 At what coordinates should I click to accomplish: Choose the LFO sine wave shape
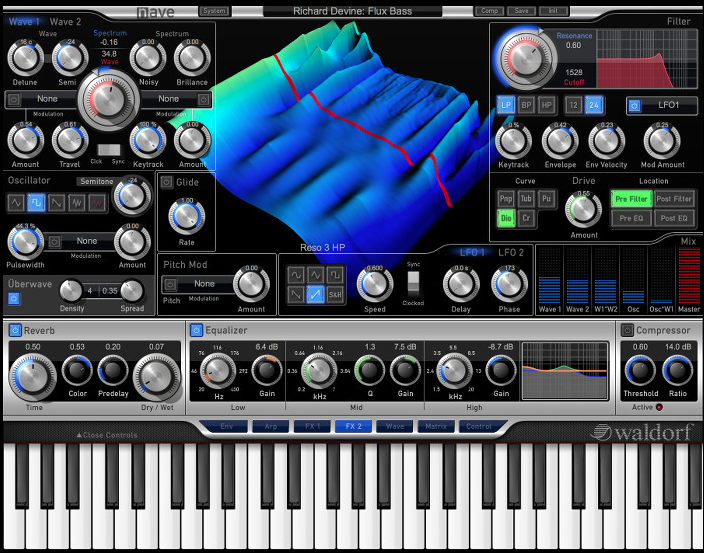coord(296,274)
